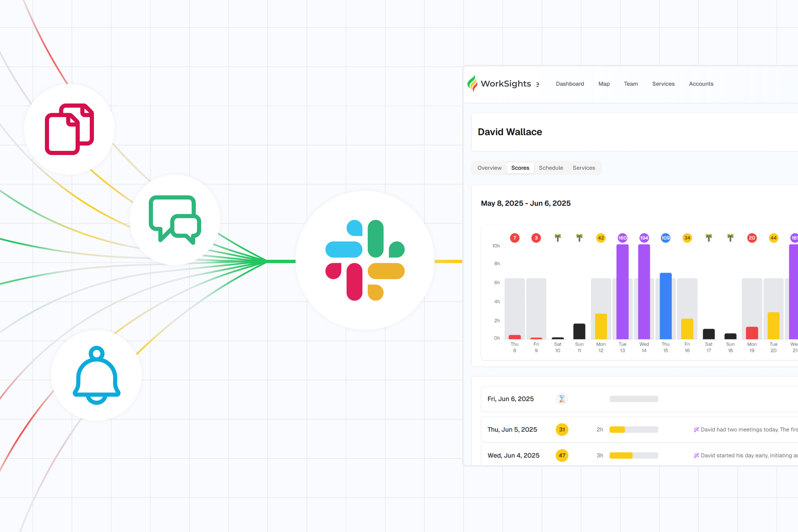Click the magic wand icon in Jun 4 row
Screen dimensions: 798x532
point(696,456)
